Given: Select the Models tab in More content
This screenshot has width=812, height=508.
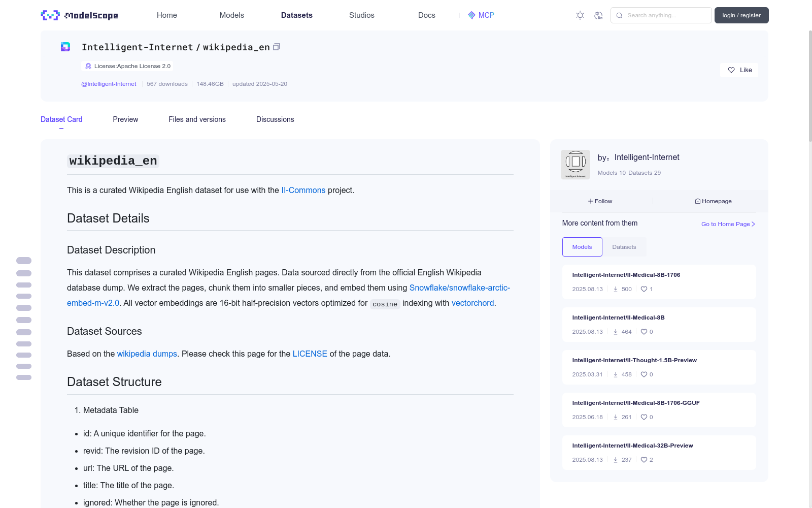Looking at the screenshot, I should coord(582,247).
